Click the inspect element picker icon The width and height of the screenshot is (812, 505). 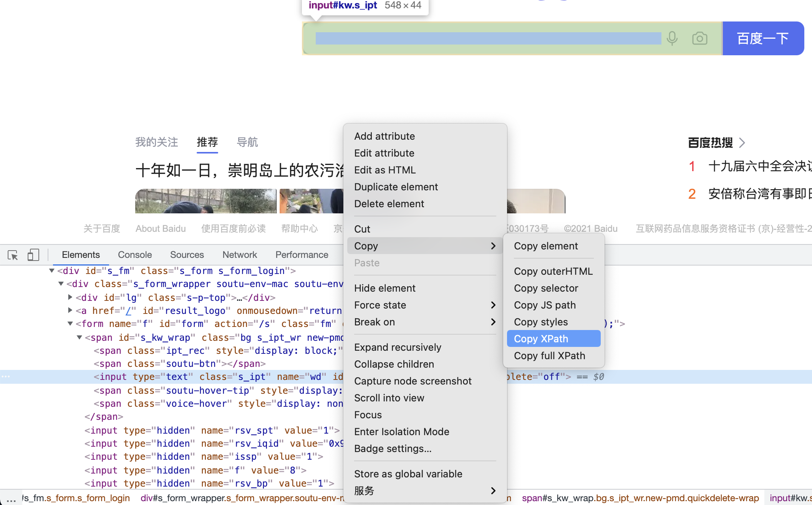pyautogui.click(x=13, y=255)
